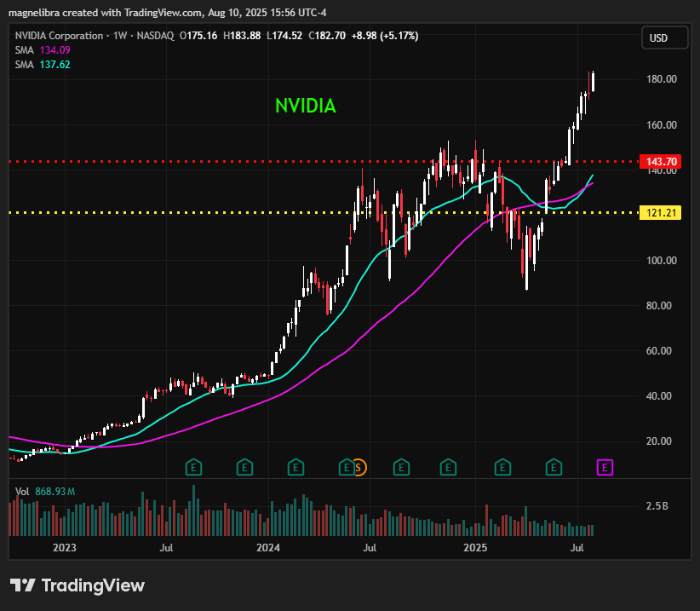Click the 2024 time axis label
The image size is (700, 611).
pos(268,548)
